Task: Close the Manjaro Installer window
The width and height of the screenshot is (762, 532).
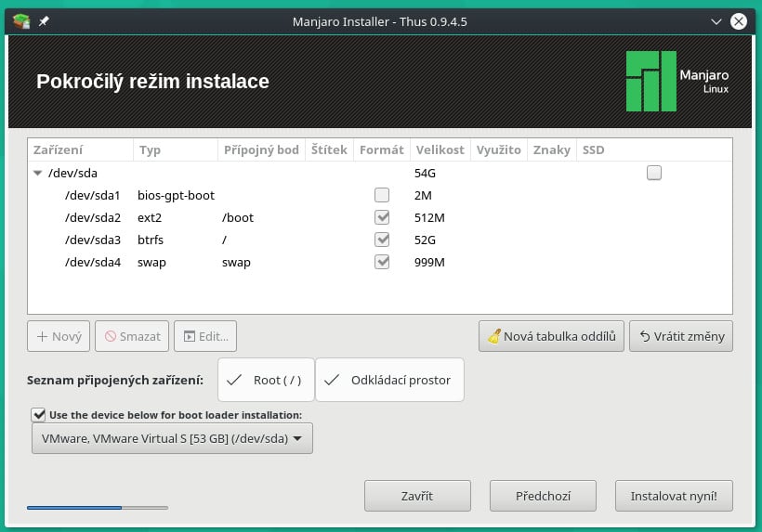Action: tap(739, 21)
